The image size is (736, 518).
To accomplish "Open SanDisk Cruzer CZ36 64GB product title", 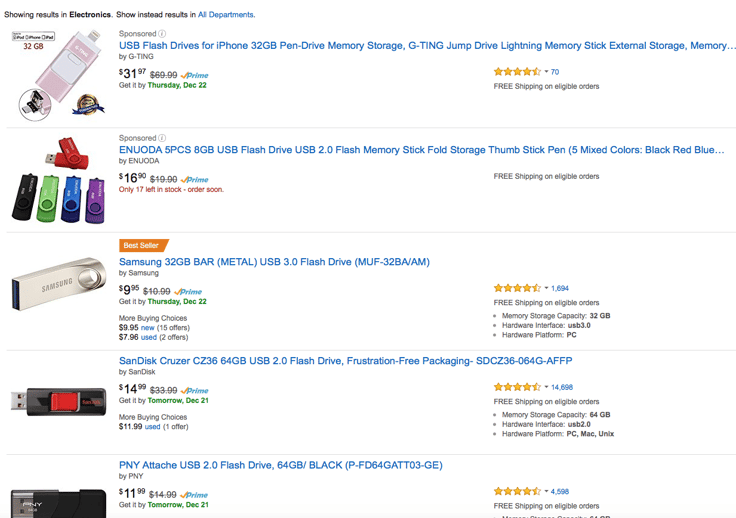I will coord(345,361).
